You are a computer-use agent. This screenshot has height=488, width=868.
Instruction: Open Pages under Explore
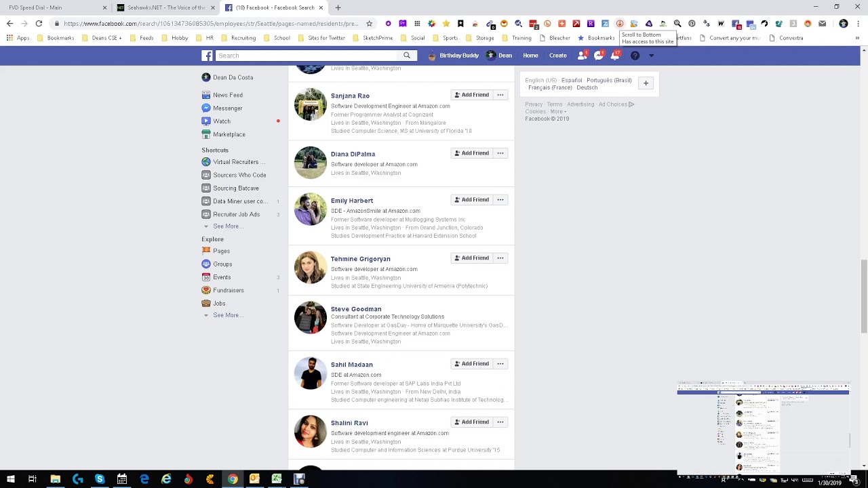(x=216, y=251)
